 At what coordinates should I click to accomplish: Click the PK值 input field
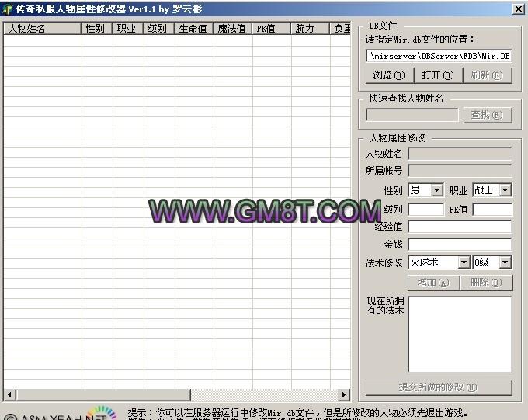coord(492,210)
